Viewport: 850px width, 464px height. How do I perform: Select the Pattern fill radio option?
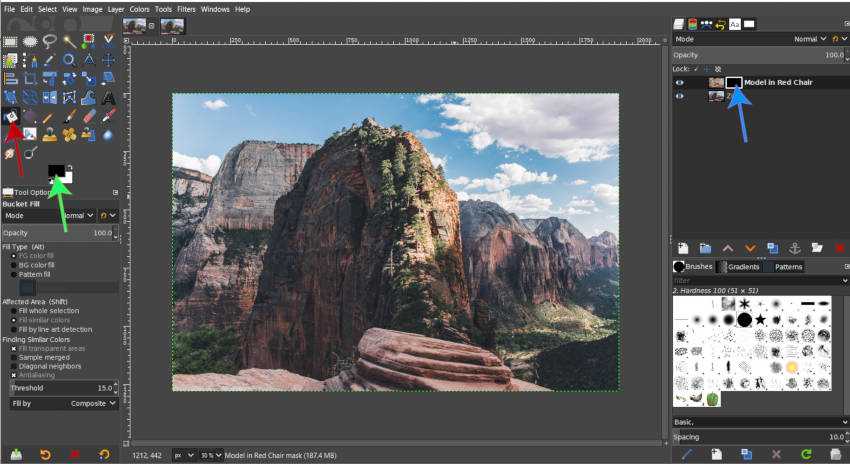[x=15, y=273]
